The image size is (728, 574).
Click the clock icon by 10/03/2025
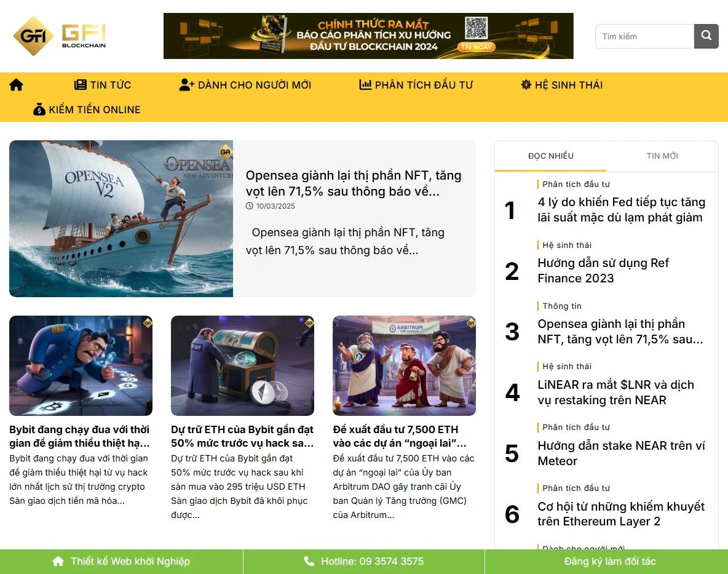point(249,205)
